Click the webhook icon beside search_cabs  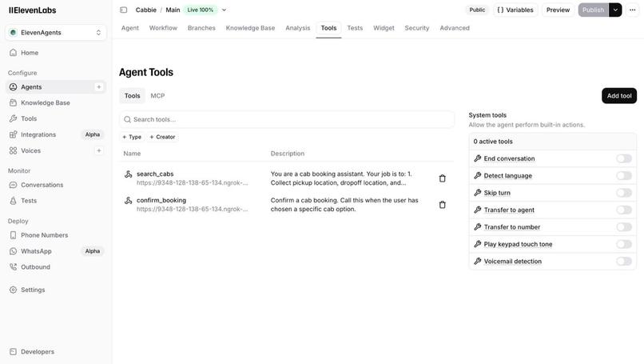click(x=128, y=174)
